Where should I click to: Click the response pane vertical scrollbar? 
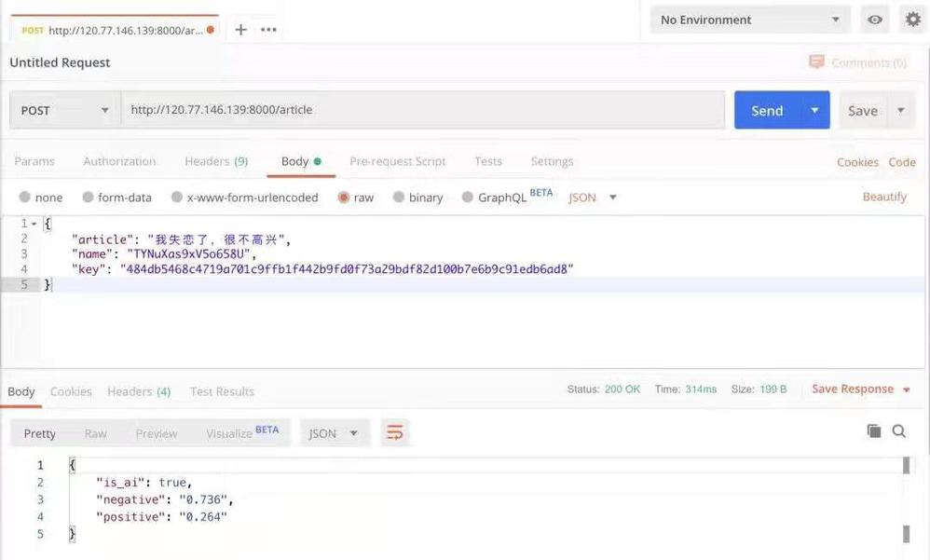click(907, 499)
